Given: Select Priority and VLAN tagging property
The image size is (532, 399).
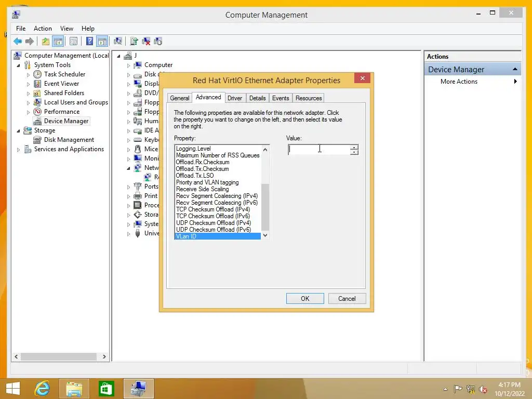Looking at the screenshot, I should click(207, 182).
